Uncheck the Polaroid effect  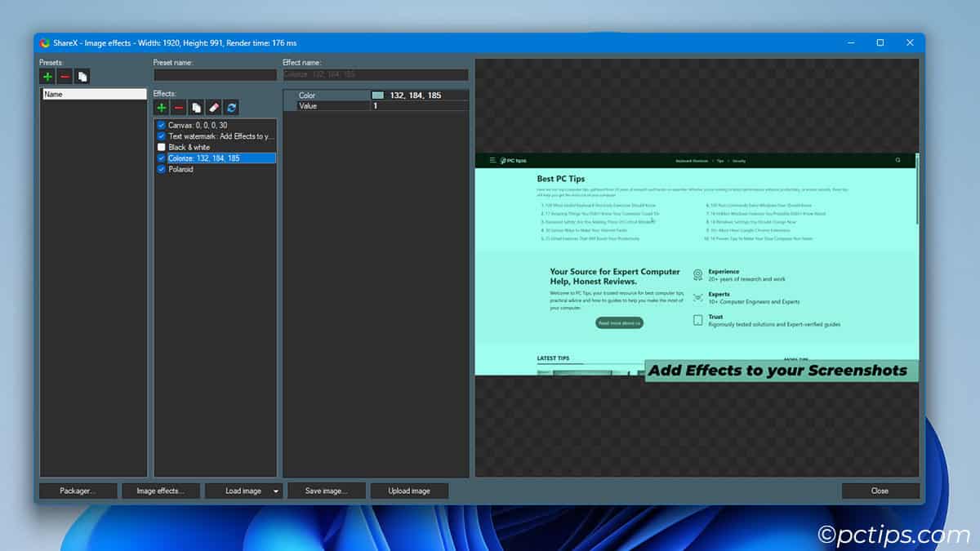(x=161, y=169)
